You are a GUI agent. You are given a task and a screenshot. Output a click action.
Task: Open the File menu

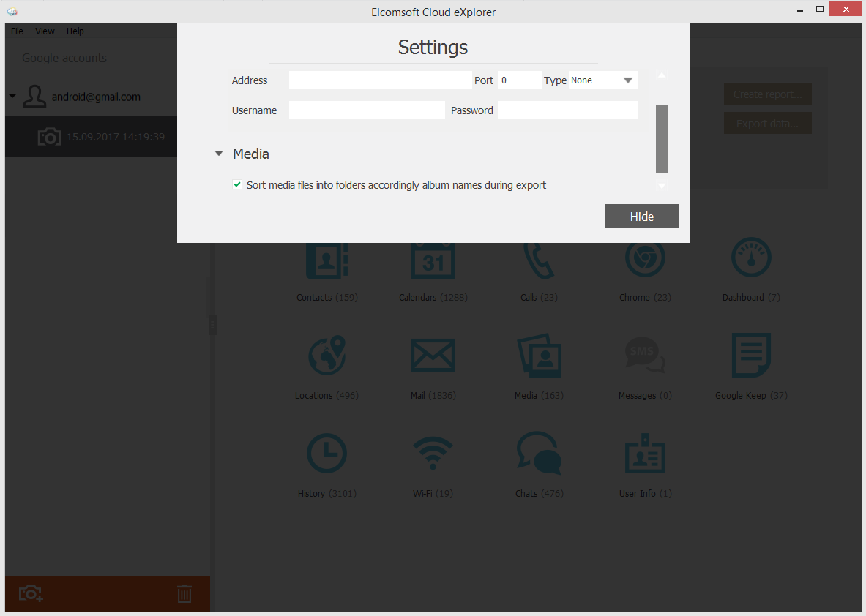[17, 31]
